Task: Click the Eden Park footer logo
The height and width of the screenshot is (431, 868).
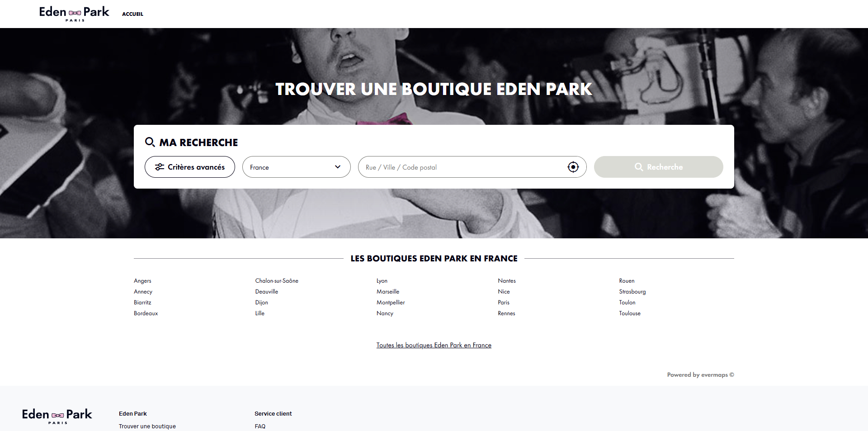Action: pyautogui.click(x=57, y=416)
